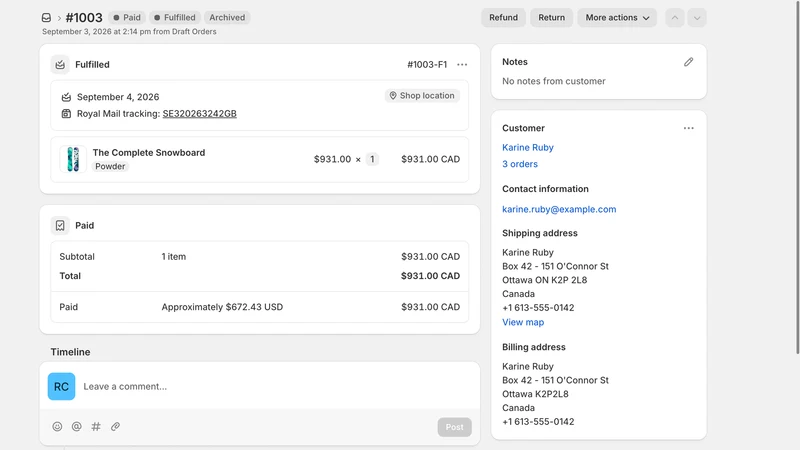Viewport: 800px width, 450px height.
Task: Click the Fulfilled status card icon
Action: (x=60, y=65)
